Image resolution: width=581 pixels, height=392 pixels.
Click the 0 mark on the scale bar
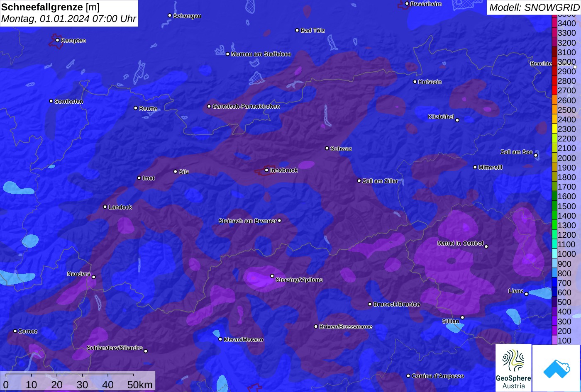pos(6,385)
